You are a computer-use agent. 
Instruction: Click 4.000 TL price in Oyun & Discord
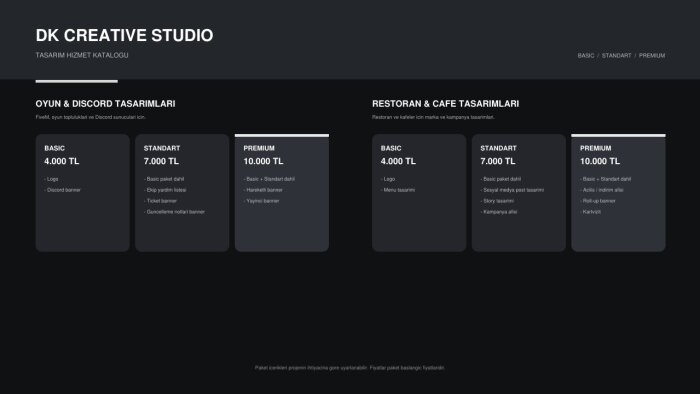coord(62,161)
